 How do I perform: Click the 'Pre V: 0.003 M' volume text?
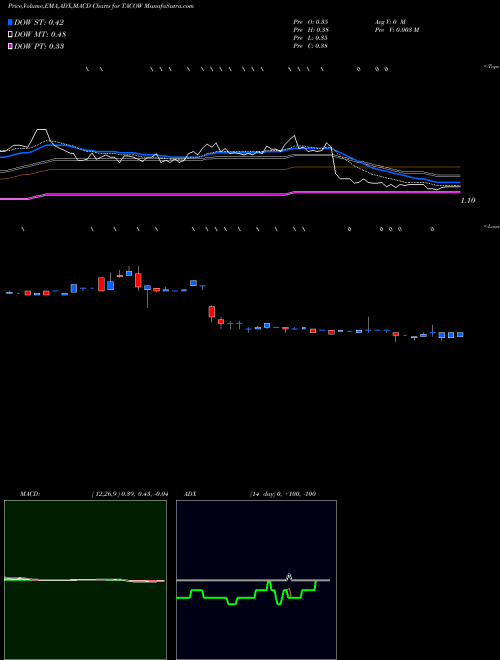pos(396,30)
